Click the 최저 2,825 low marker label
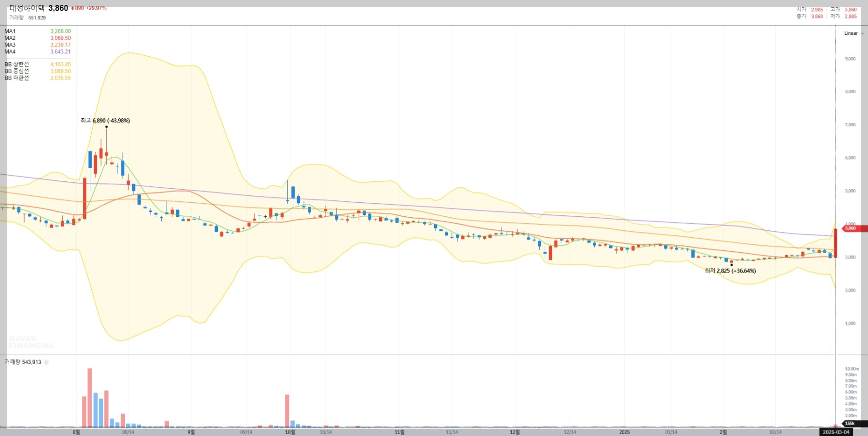This screenshot has width=868, height=436. pyautogui.click(x=730, y=271)
